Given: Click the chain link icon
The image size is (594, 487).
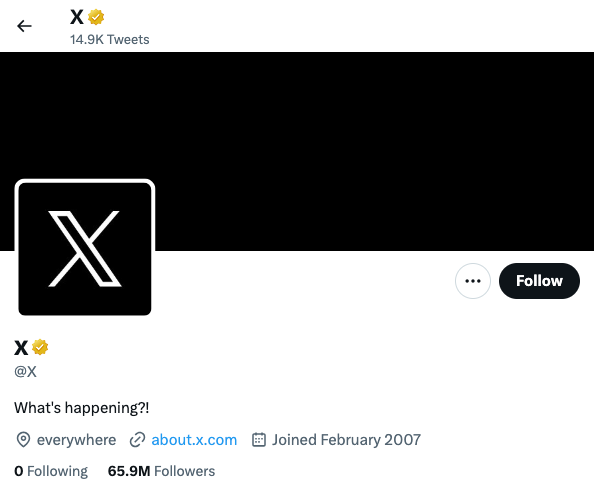Looking at the screenshot, I should 137,440.
